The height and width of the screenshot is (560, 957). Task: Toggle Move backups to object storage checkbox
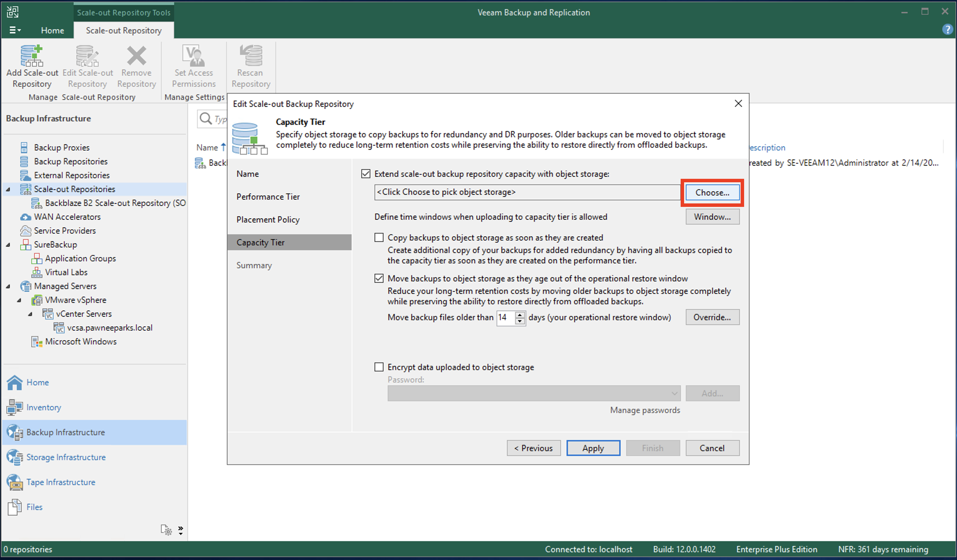[x=379, y=278]
